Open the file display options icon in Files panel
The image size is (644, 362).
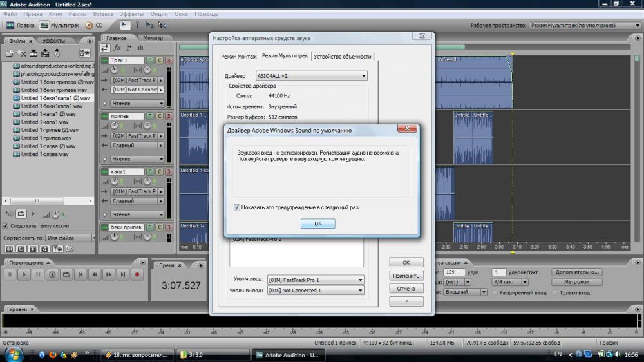point(84,53)
